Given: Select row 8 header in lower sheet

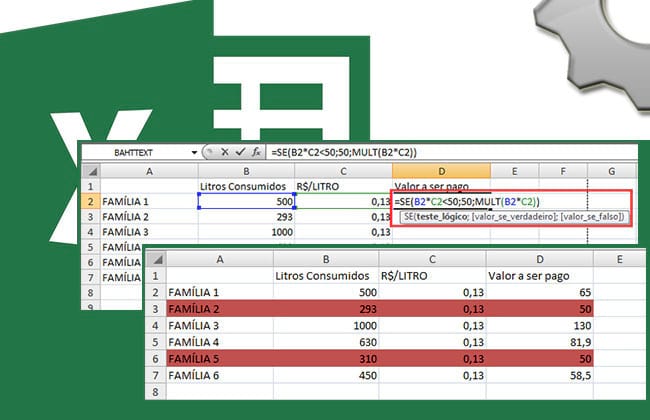Looking at the screenshot, I should [155, 392].
